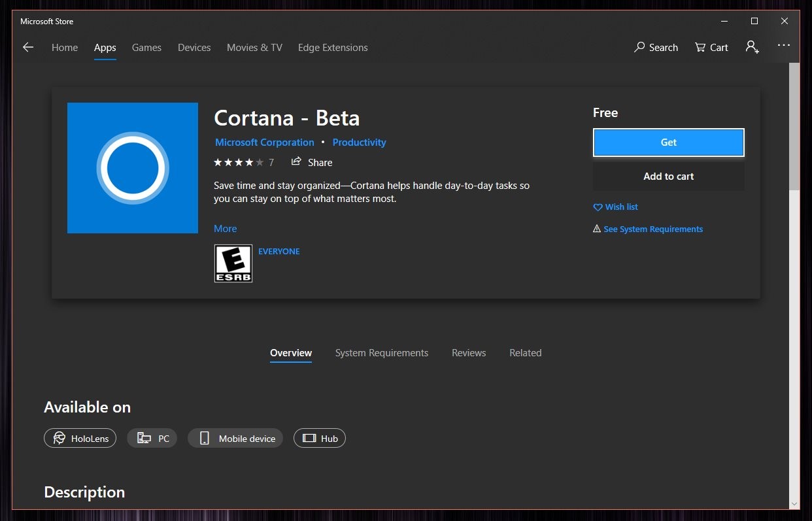The height and width of the screenshot is (521, 812).
Task: Click the star rating for Cortana
Action: pyautogui.click(x=239, y=162)
